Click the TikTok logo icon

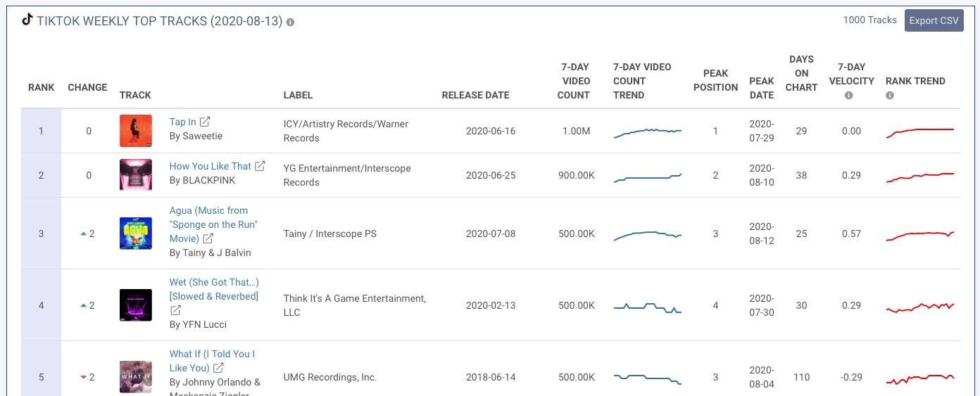27,19
